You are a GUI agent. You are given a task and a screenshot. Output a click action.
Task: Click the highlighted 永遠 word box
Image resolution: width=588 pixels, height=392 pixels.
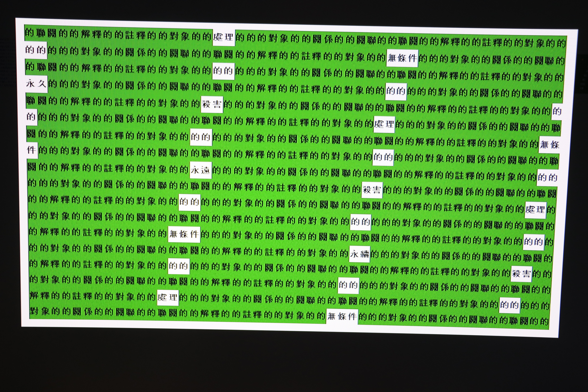point(200,170)
